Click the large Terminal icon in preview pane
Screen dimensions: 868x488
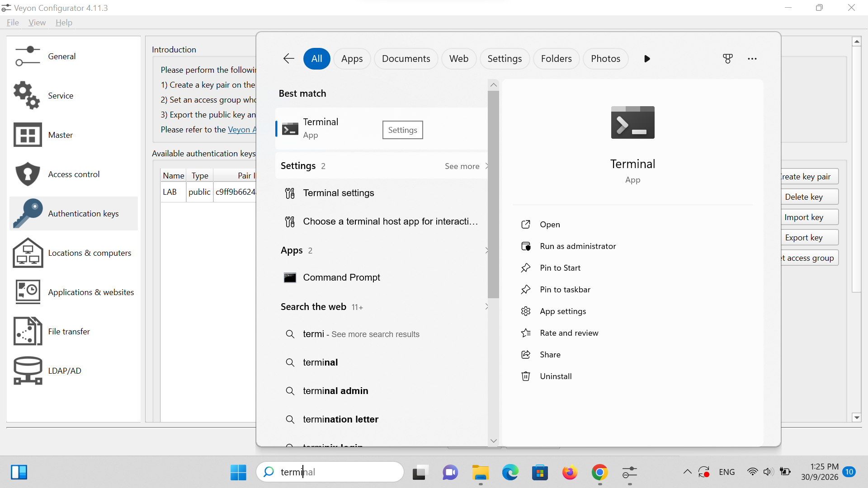point(632,122)
